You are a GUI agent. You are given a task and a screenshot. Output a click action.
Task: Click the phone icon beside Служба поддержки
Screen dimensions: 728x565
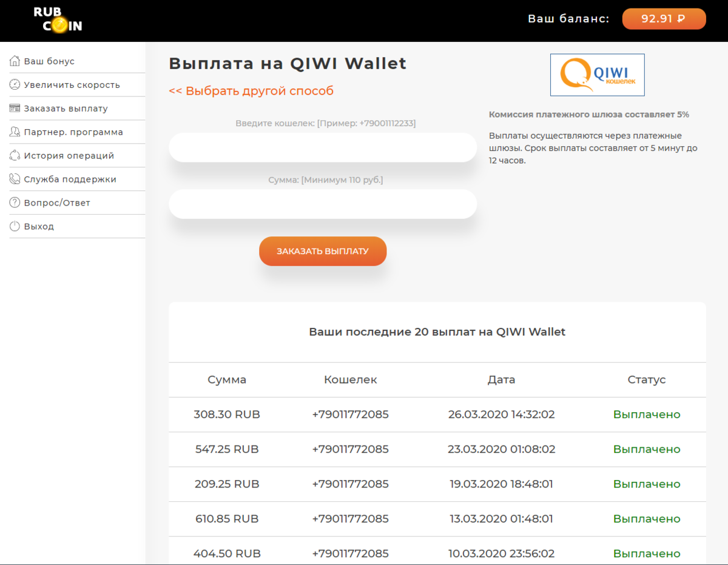coord(15,179)
